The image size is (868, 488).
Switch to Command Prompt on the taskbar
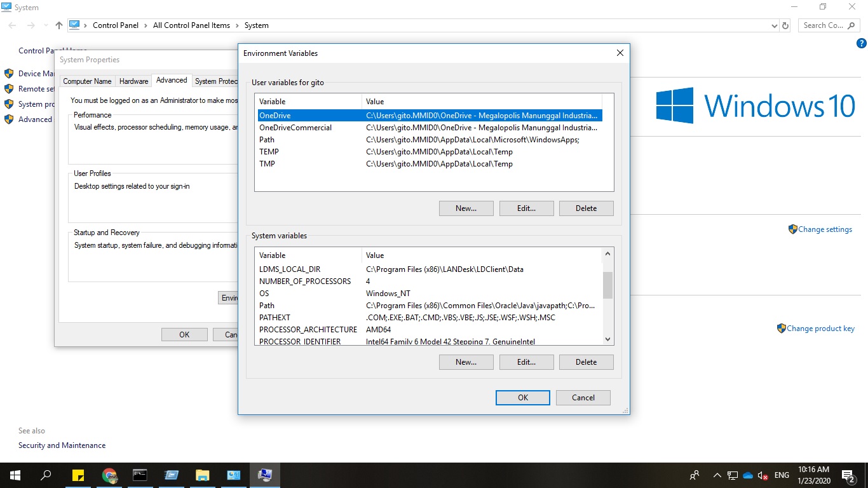pos(140,475)
